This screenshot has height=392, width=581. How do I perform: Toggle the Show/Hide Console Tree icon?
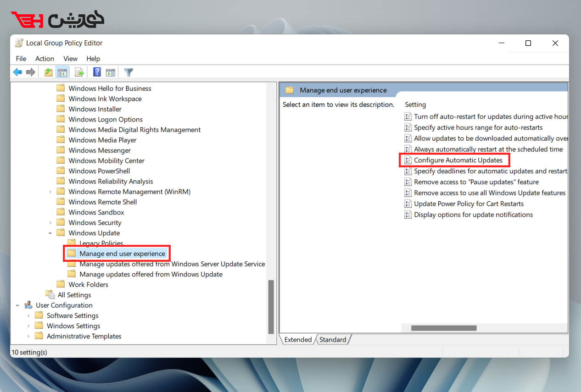62,72
